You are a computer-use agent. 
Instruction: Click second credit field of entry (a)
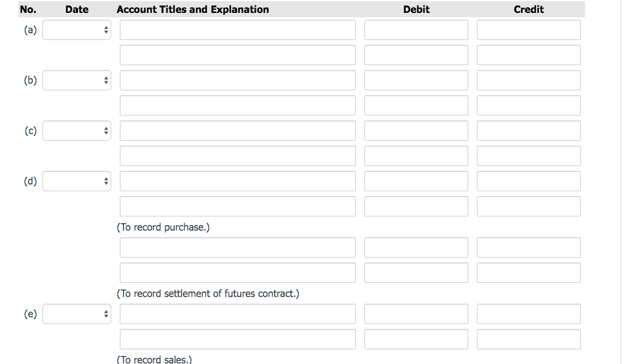[528, 55]
